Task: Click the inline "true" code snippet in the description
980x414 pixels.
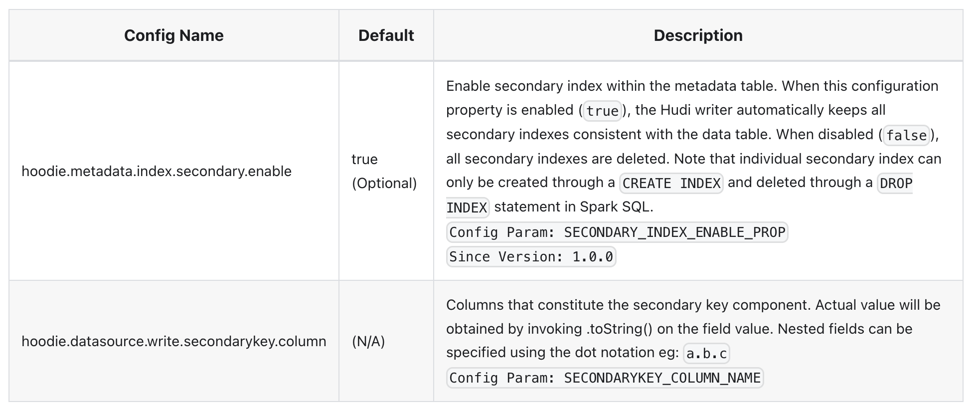Action: tap(602, 111)
